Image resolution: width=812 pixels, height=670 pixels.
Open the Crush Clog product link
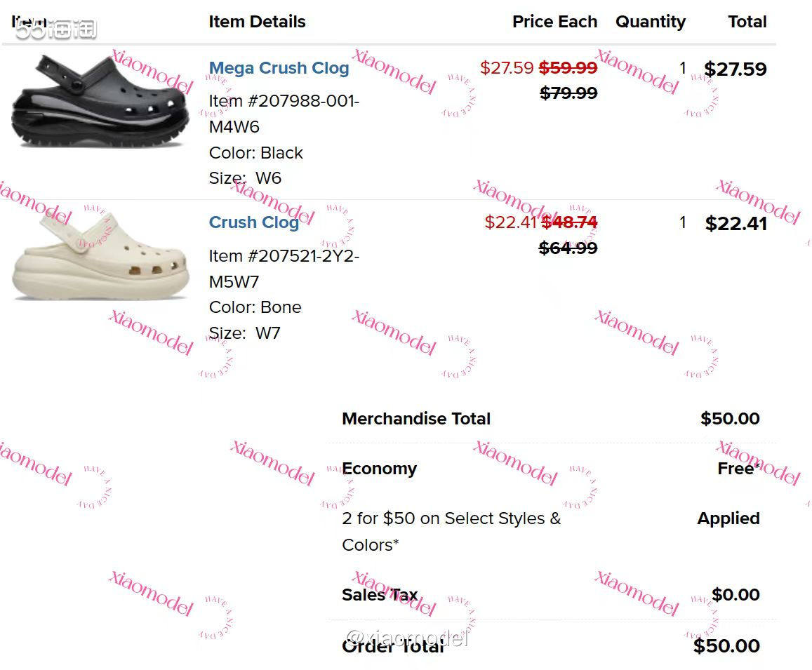tap(253, 222)
